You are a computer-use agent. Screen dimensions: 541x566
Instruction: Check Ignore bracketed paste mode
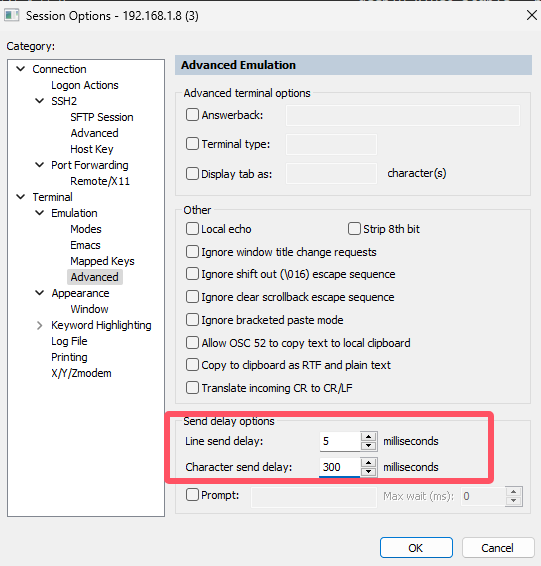coord(192,320)
